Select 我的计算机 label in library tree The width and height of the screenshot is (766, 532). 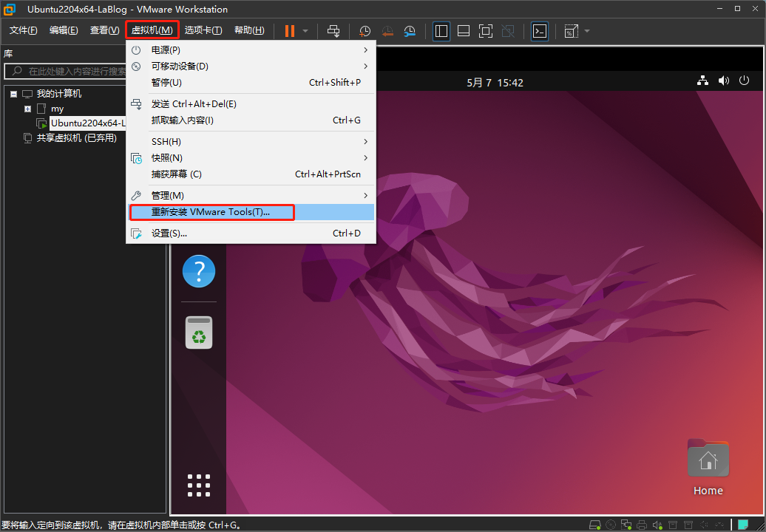point(59,94)
